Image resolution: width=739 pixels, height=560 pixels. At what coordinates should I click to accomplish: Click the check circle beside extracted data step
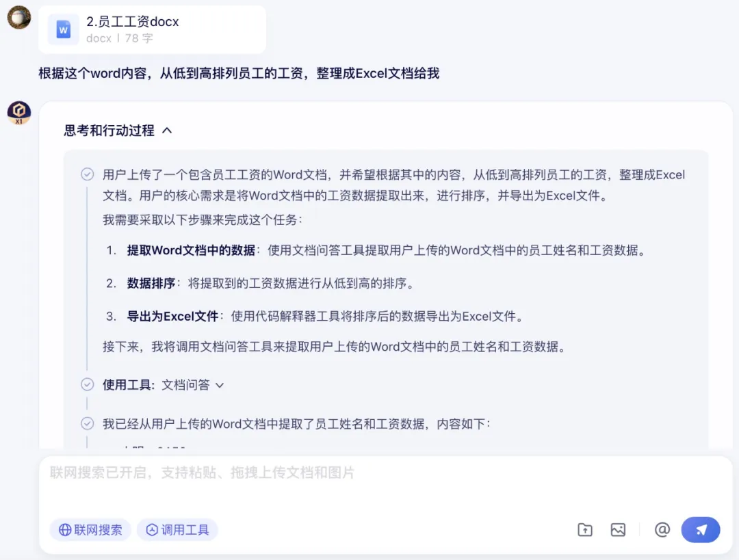click(x=87, y=423)
